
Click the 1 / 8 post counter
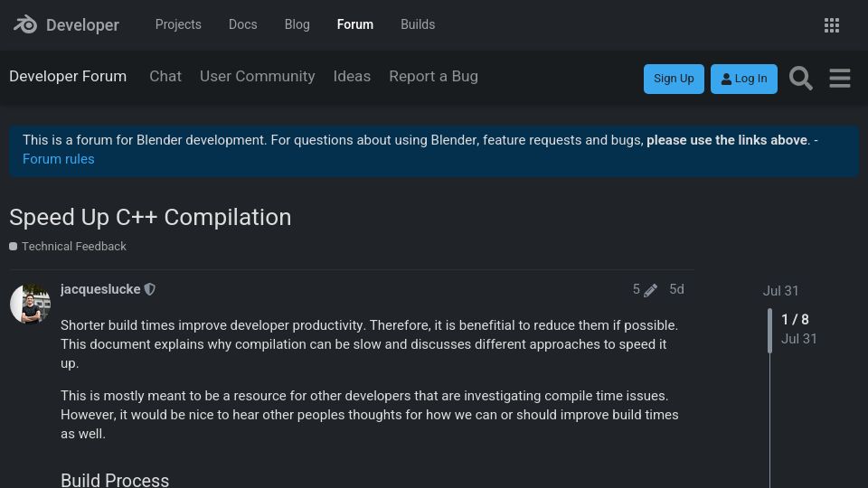pos(795,320)
